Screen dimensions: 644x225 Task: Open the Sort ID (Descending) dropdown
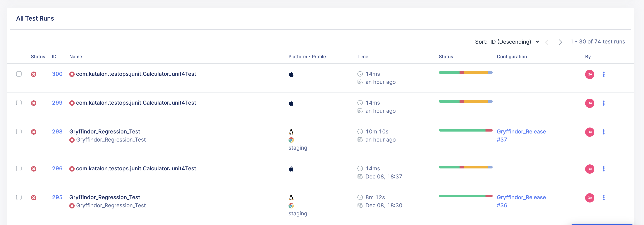[x=514, y=42]
